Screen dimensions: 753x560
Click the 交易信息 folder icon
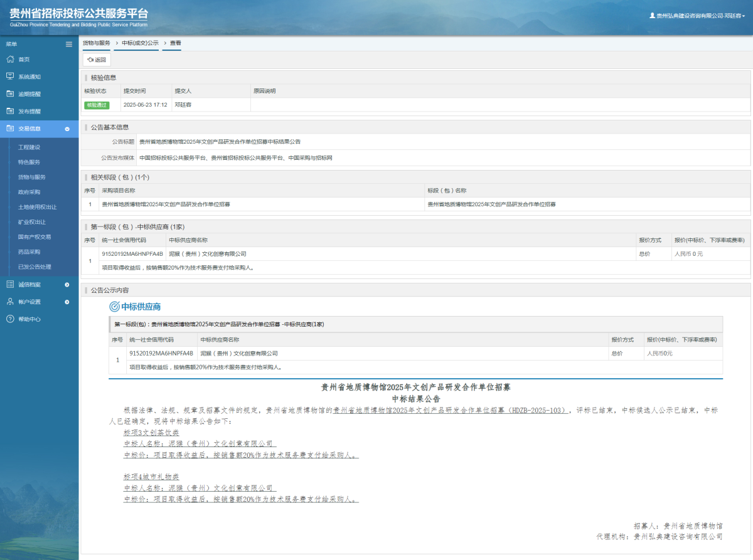(x=10, y=128)
